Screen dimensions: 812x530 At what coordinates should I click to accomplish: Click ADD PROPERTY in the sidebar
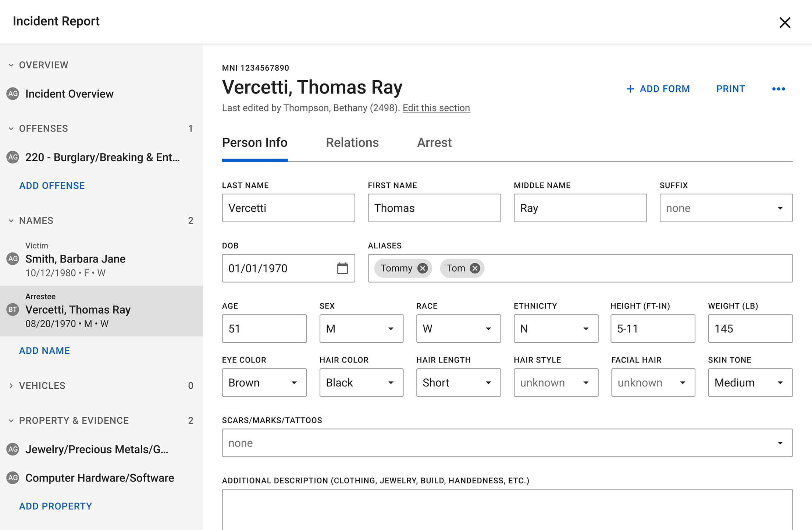(x=56, y=506)
